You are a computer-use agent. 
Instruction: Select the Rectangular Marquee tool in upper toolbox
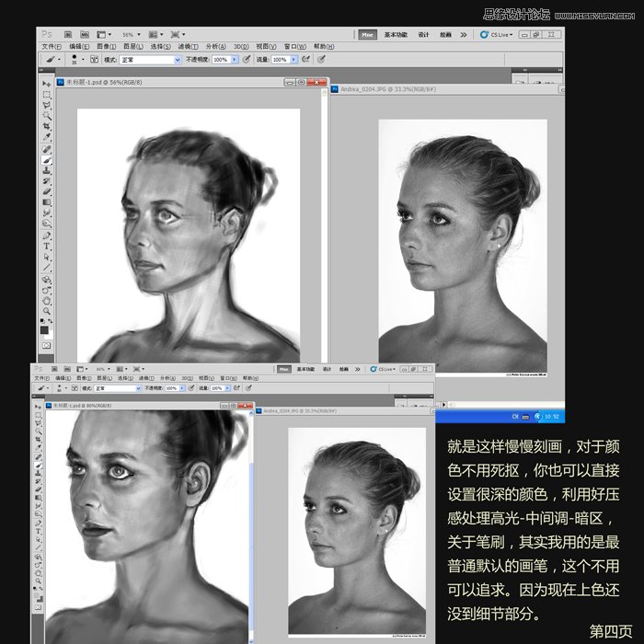click(46, 95)
